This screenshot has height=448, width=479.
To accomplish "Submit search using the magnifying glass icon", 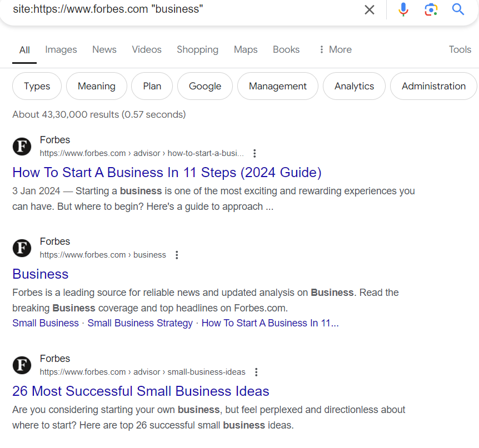I will 458,9.
